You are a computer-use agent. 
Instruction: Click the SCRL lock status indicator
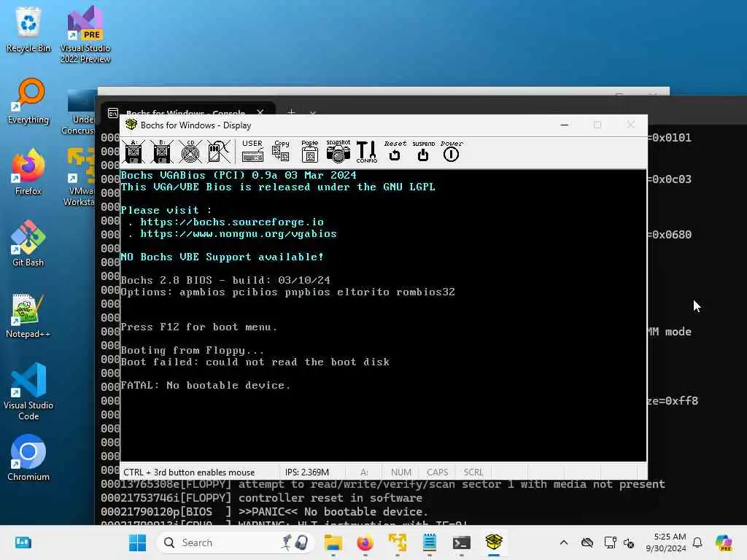(x=473, y=472)
